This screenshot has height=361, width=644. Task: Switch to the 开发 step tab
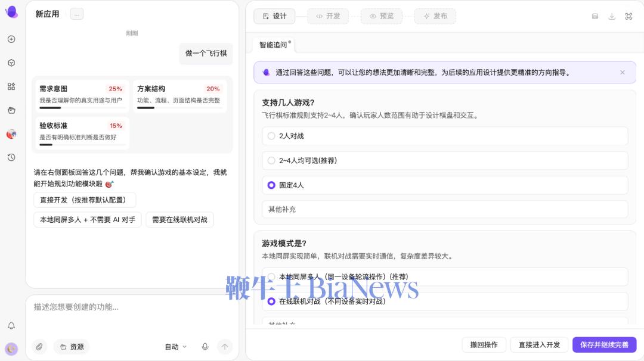click(328, 17)
